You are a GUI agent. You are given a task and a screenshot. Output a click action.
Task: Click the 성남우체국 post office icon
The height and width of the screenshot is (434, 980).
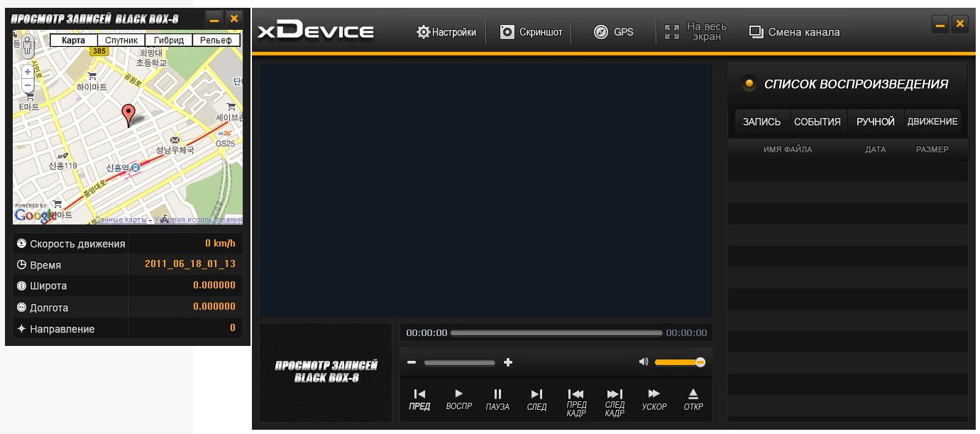point(175,139)
